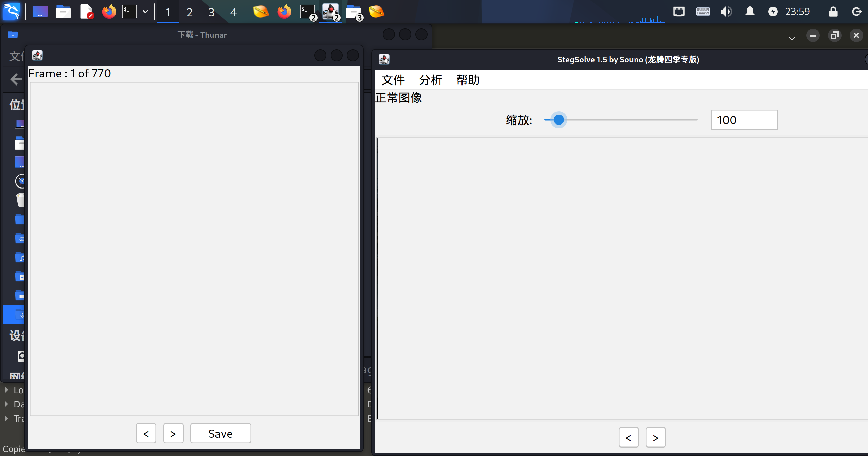Click the lock screen padlock icon
Image resolution: width=868 pixels, height=456 pixels.
pyautogui.click(x=833, y=12)
